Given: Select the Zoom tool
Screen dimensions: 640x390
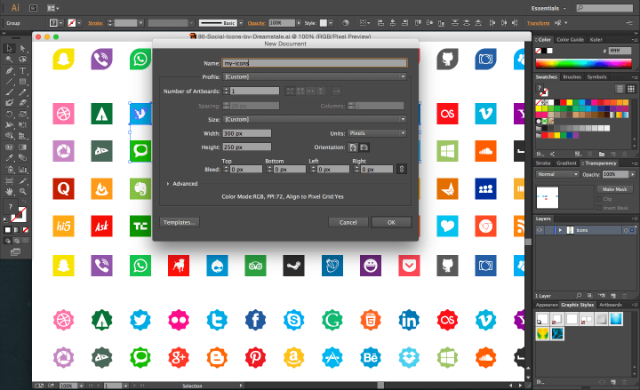Looking at the screenshot, I should 22,191.
